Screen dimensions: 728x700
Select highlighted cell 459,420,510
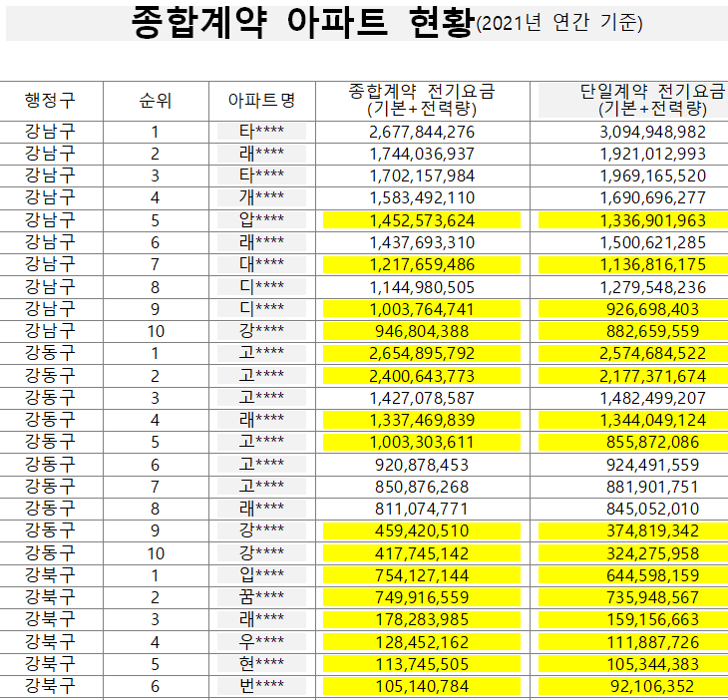click(422, 531)
